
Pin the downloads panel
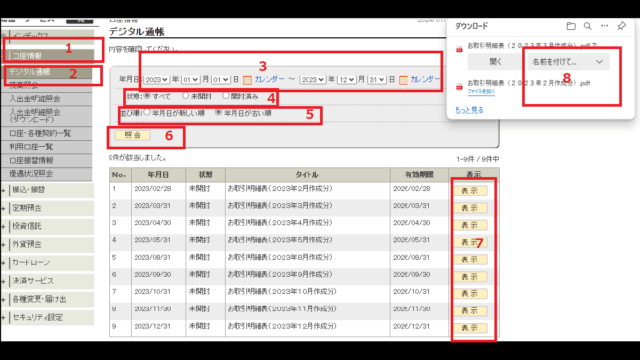coord(621,26)
